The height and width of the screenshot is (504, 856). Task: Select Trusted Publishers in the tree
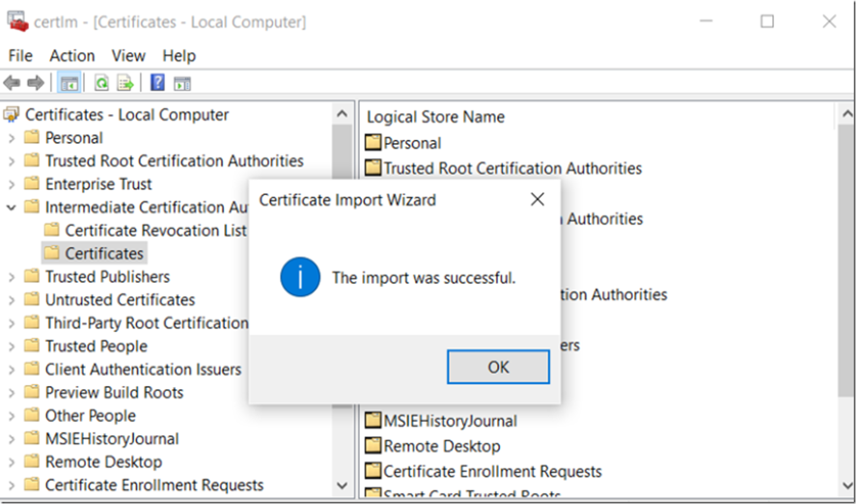[x=107, y=276]
